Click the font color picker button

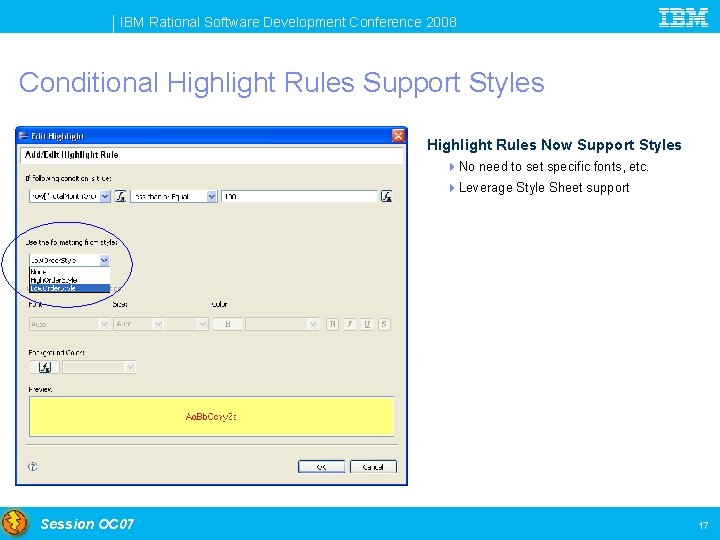pyautogui.click(x=227, y=324)
